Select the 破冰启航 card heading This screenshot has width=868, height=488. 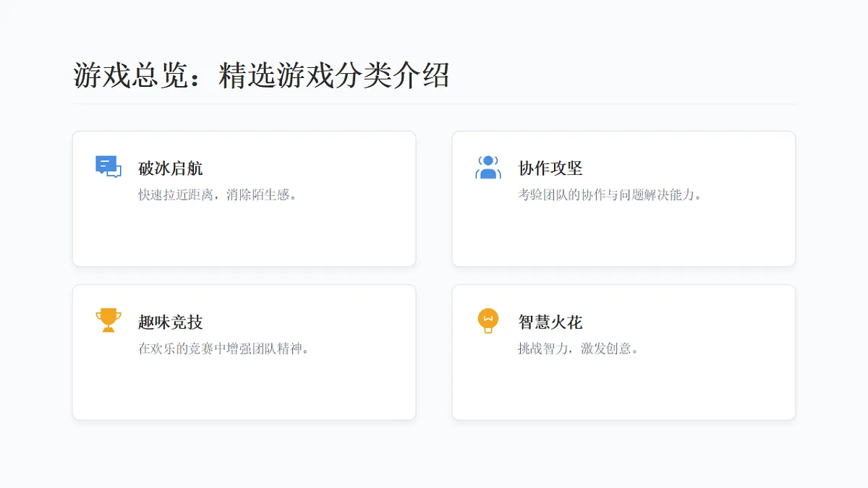171,168
